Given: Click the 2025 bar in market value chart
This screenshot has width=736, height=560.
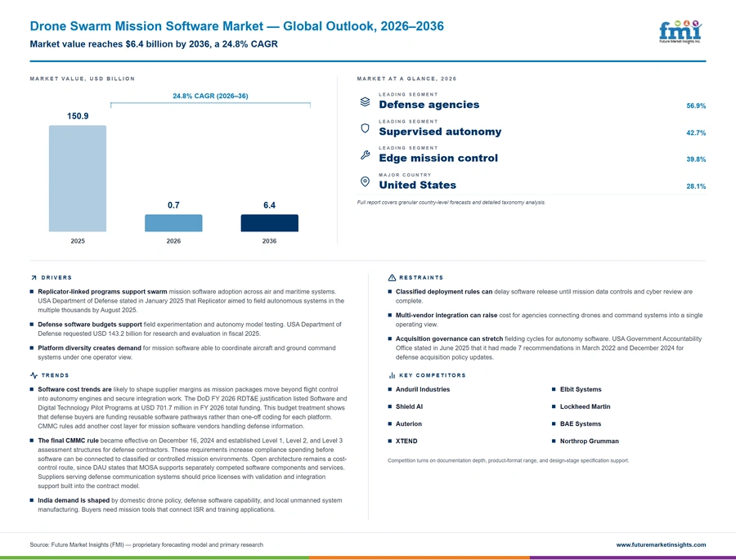Looking at the screenshot, I should click(78, 178).
